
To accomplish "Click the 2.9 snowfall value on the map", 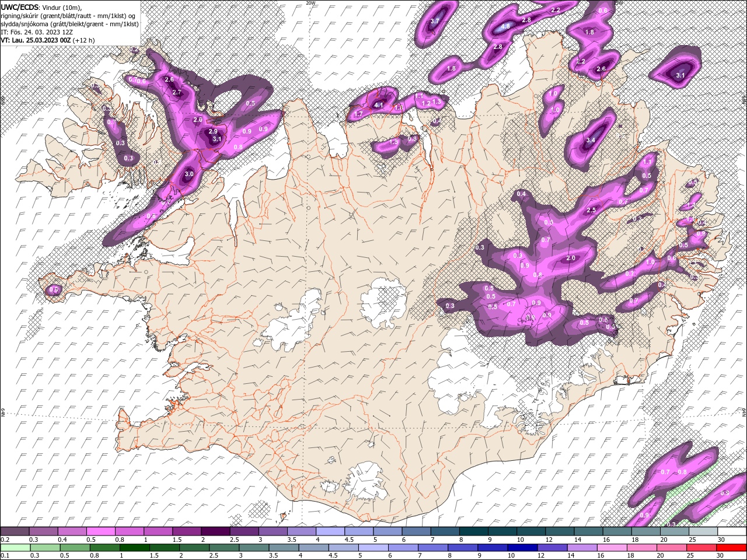I will (x=213, y=132).
